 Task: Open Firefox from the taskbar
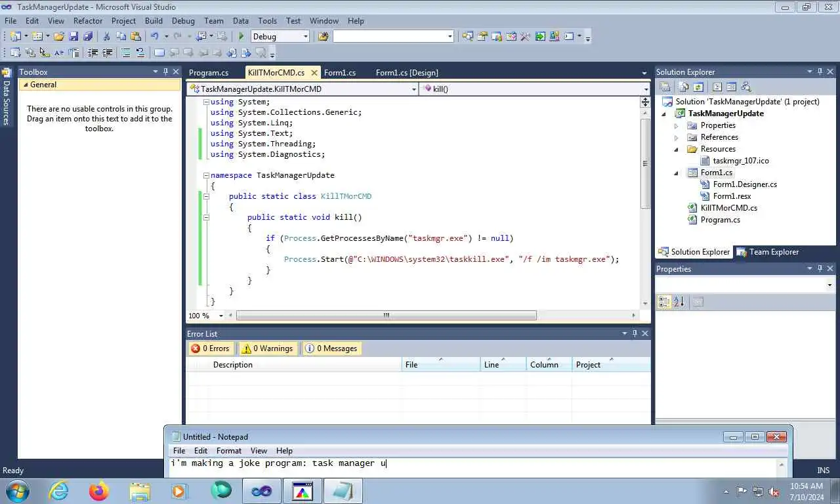[99, 491]
